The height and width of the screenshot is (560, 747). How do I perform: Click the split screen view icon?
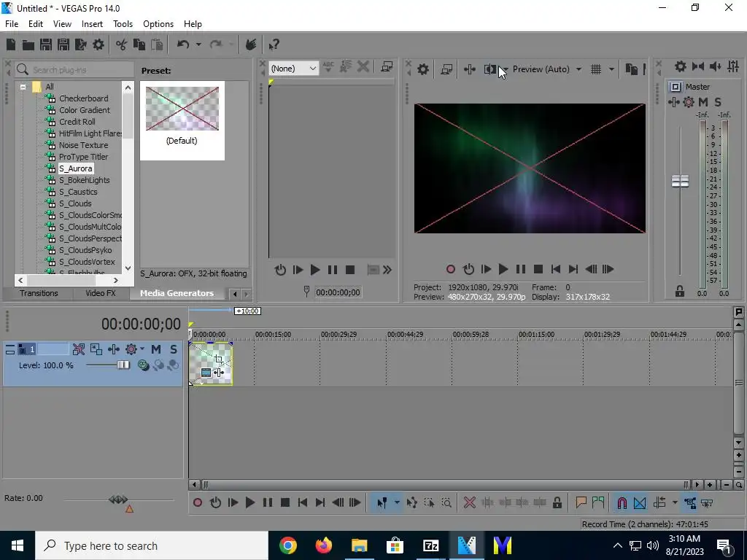(489, 69)
